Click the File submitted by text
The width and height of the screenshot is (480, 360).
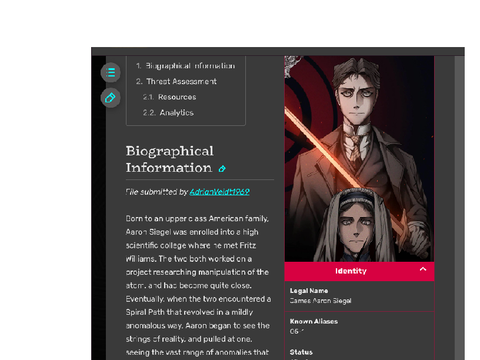pyautogui.click(x=157, y=192)
